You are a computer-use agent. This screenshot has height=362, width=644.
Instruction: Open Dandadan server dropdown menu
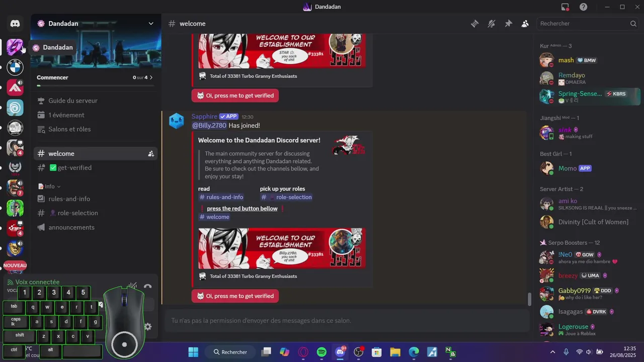[x=150, y=24]
